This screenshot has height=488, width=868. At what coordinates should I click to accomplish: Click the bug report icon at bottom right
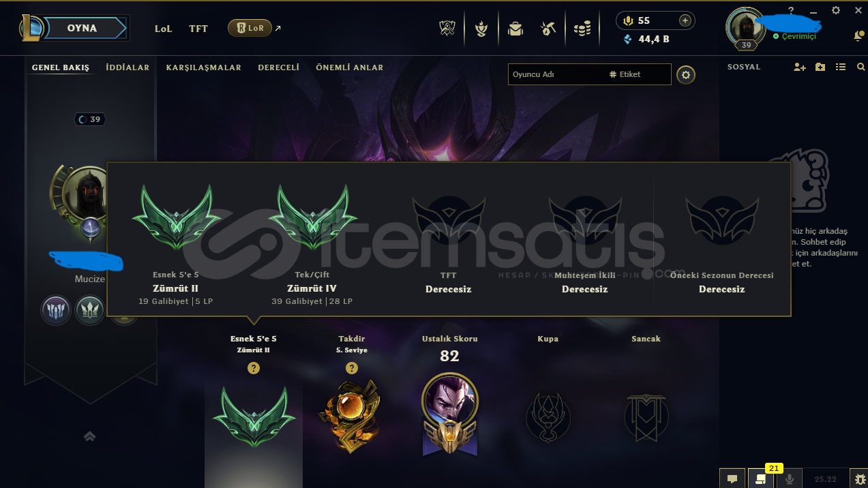point(859,478)
